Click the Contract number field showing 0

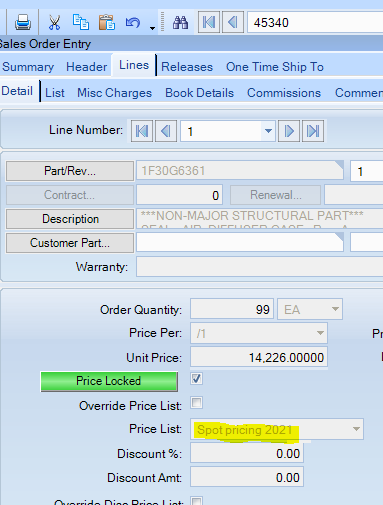pyautogui.click(x=179, y=195)
